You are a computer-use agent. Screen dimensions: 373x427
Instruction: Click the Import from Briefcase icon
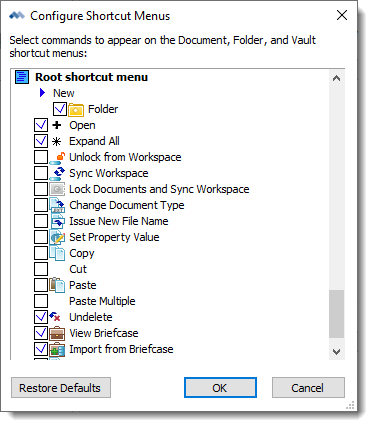tap(57, 349)
